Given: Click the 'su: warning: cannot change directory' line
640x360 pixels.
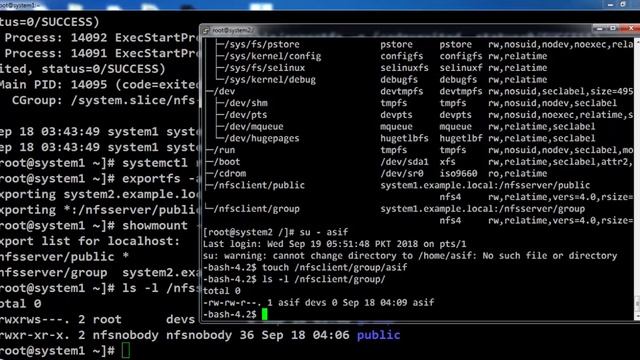Looking at the screenshot, I should (x=410, y=256).
